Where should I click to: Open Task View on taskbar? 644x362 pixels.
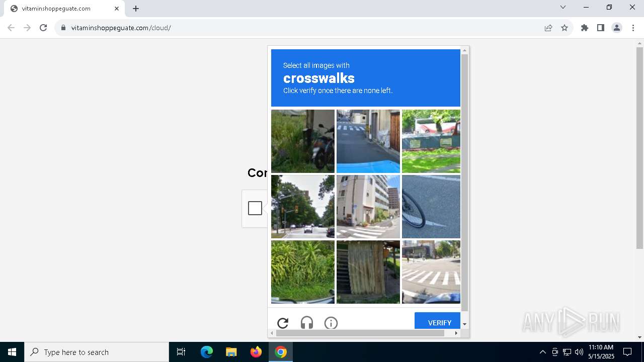pyautogui.click(x=181, y=352)
